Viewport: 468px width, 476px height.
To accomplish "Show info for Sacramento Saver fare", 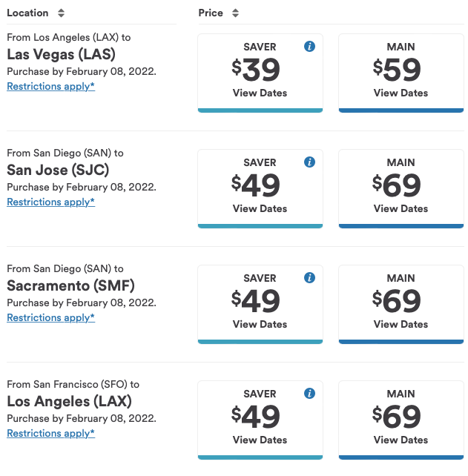I will point(310,278).
